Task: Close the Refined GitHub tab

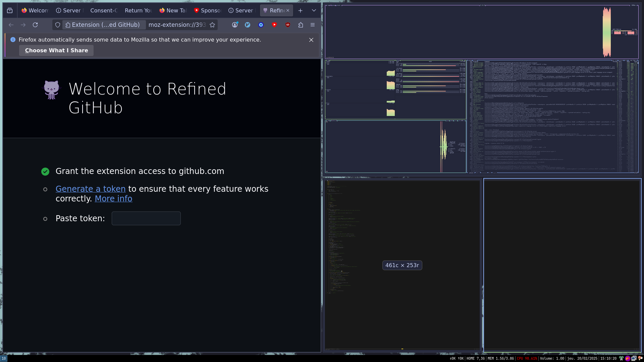Action: 288,10
